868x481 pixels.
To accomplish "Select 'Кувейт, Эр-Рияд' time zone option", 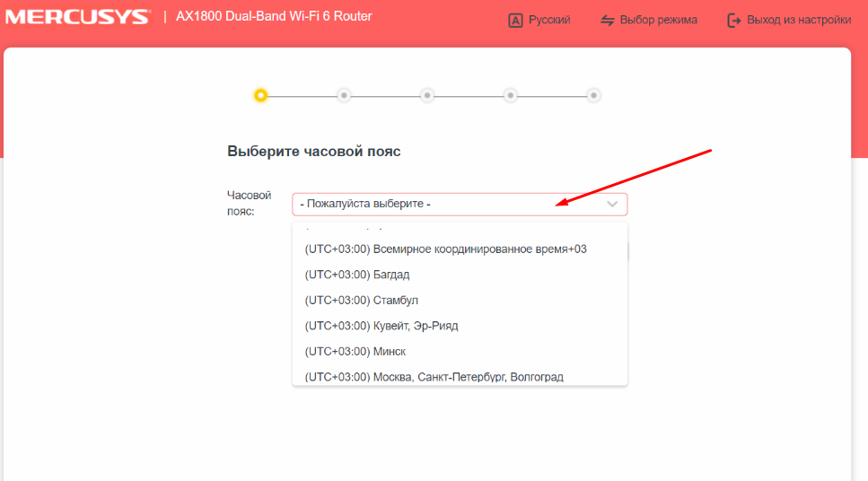I will click(x=381, y=326).
